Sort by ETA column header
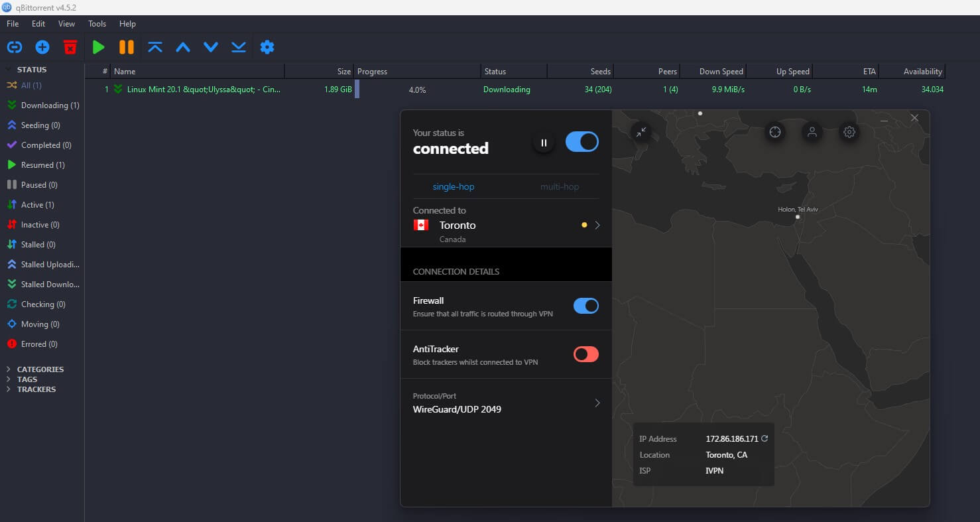Screen dimensions: 980x522 coord(845,71)
